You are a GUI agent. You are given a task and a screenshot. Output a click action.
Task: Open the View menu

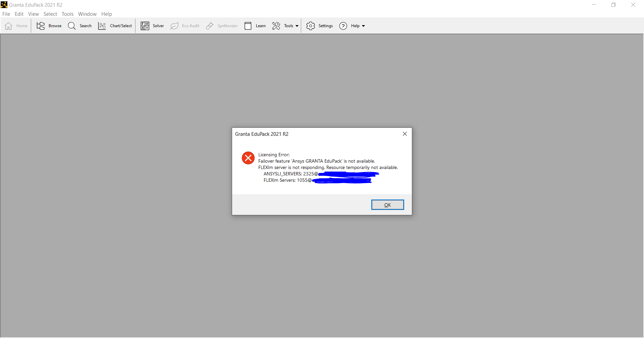click(x=34, y=14)
